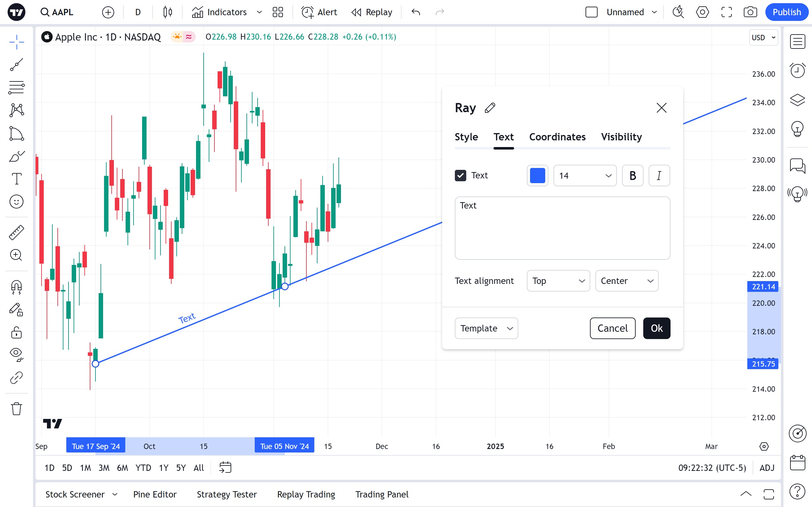The height and width of the screenshot is (507, 812).
Task: Open the Template dropdown
Action: click(x=486, y=328)
